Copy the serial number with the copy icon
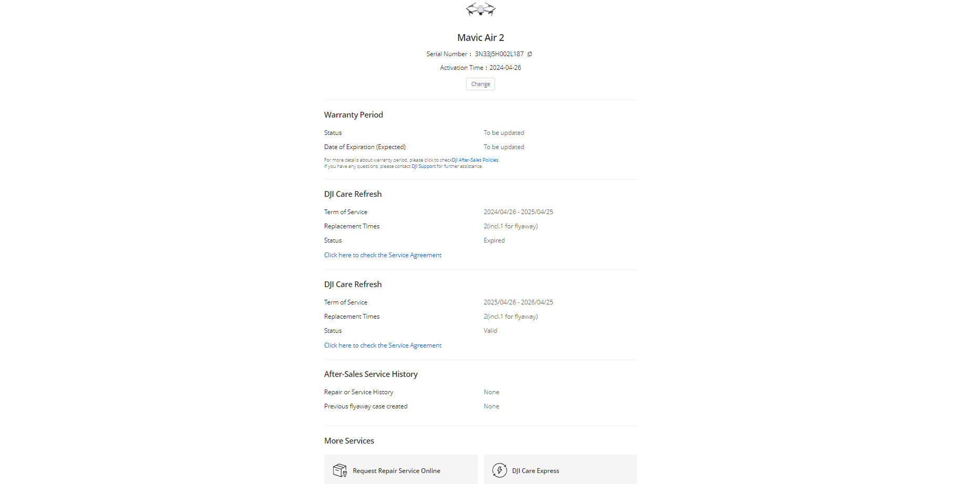 [x=530, y=54]
